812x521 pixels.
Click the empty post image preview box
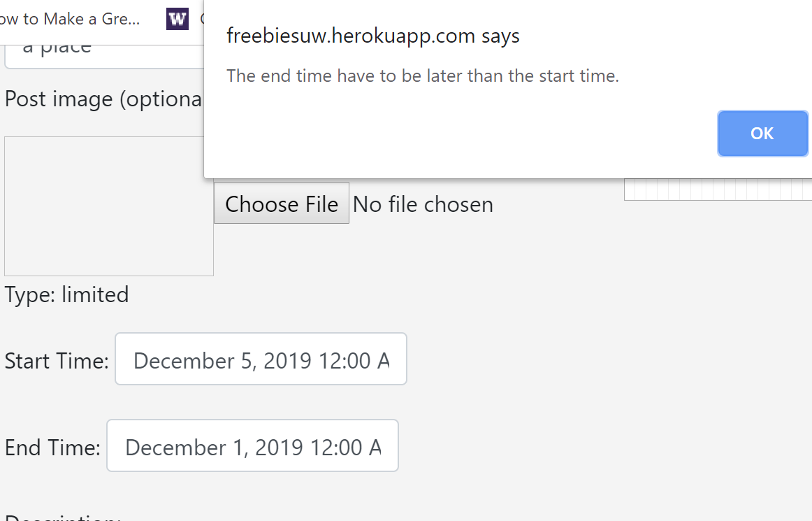(x=108, y=206)
